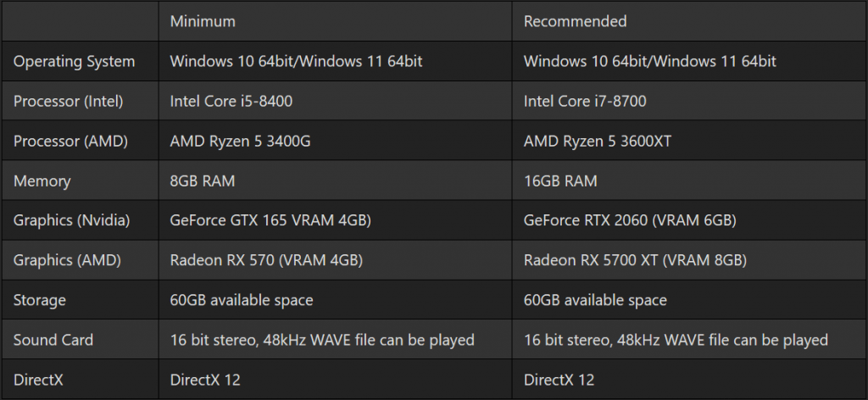Click the Radeon RX 5700 XT cell
This screenshot has height=400, width=868.
[635, 260]
